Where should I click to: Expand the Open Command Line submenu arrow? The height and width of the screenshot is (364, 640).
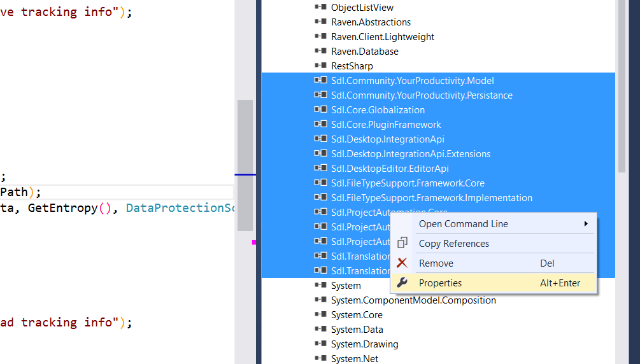pos(586,223)
